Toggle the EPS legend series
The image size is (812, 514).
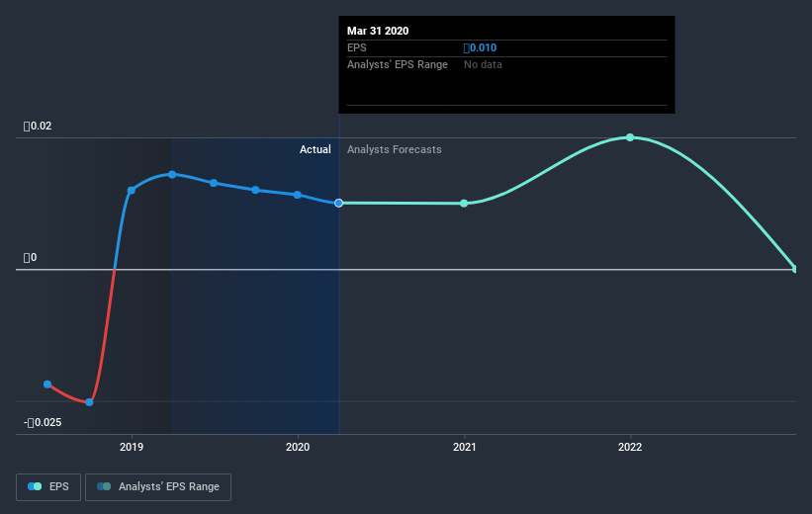pyautogui.click(x=48, y=486)
